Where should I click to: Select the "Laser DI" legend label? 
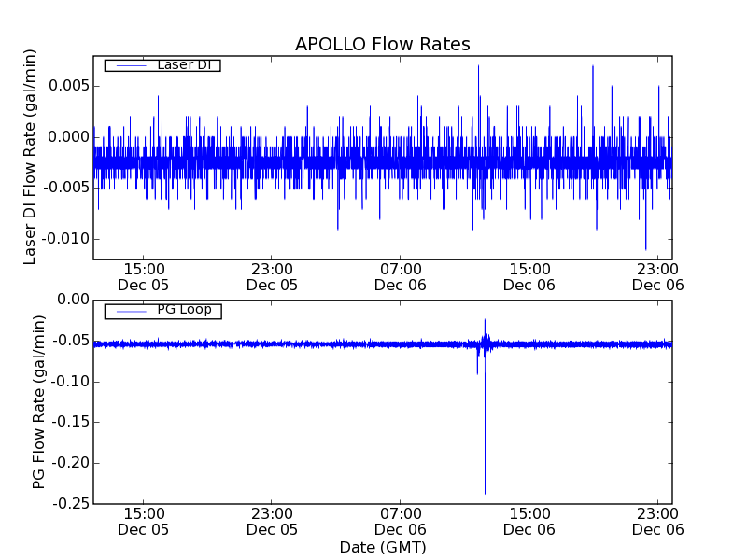click(x=184, y=64)
